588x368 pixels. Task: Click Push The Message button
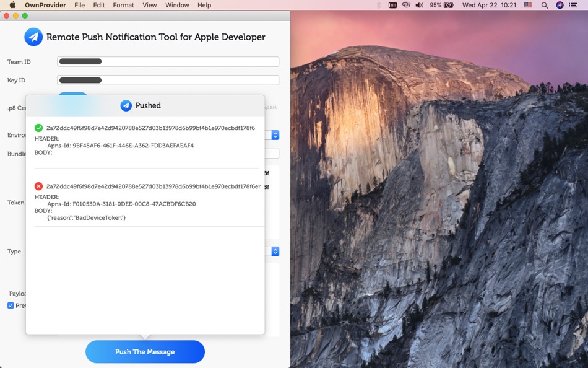pos(145,351)
